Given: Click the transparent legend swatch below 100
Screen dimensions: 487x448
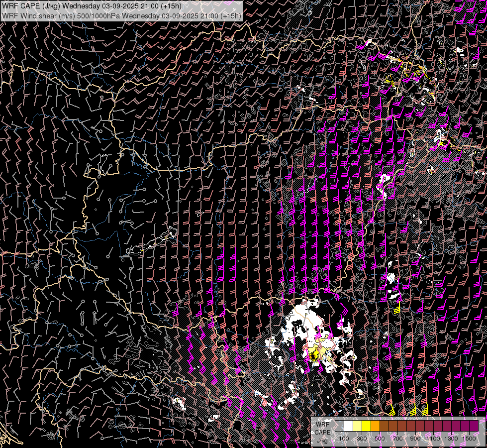Looking at the screenshot, I should point(339,426).
